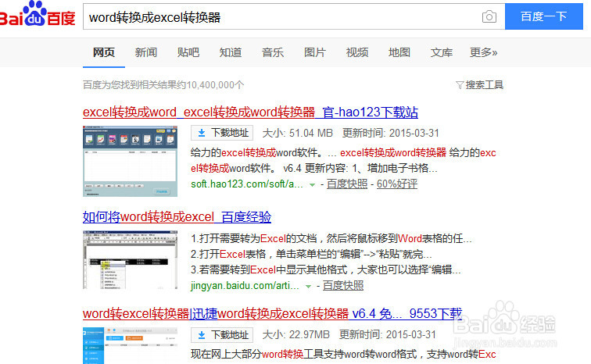Click 下载地址 button for hao123 result

click(222, 133)
